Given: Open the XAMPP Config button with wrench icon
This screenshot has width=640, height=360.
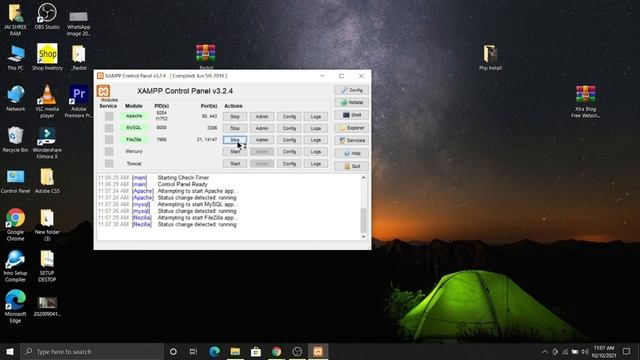Looking at the screenshot, I should coord(351,90).
